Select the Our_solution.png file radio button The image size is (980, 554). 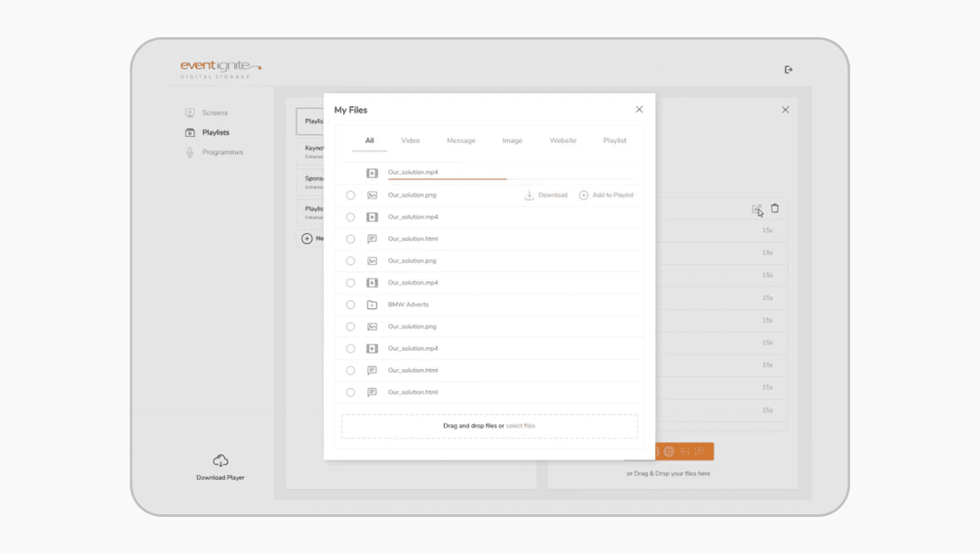(x=350, y=196)
